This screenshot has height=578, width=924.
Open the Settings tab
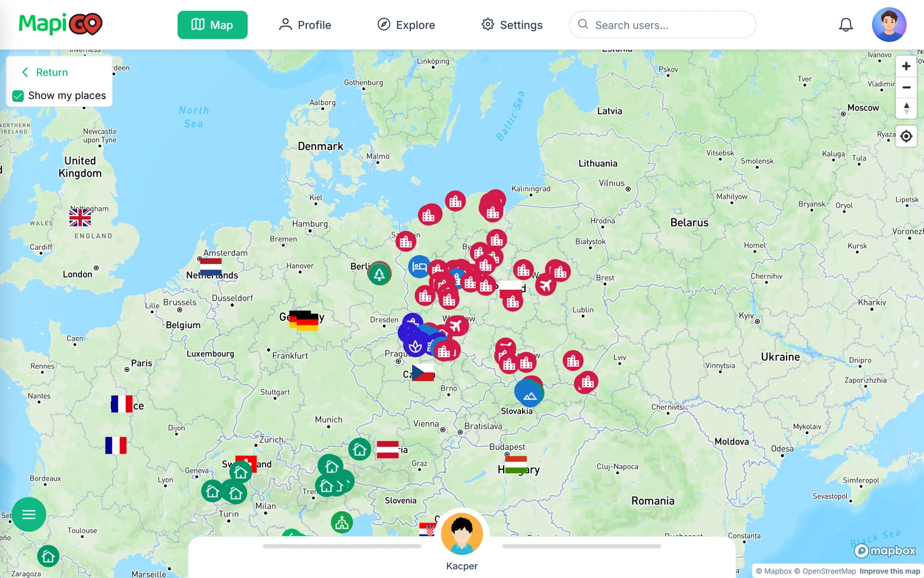(x=512, y=25)
